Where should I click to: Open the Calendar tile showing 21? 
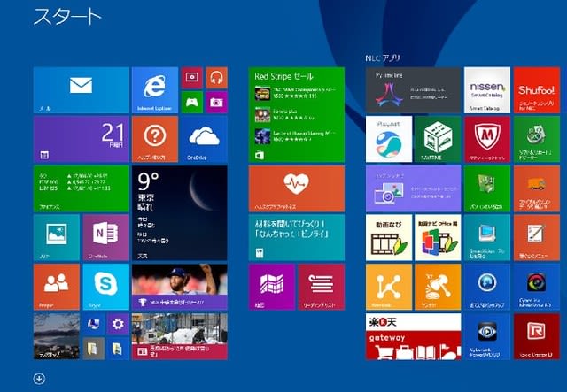pyautogui.click(x=81, y=139)
